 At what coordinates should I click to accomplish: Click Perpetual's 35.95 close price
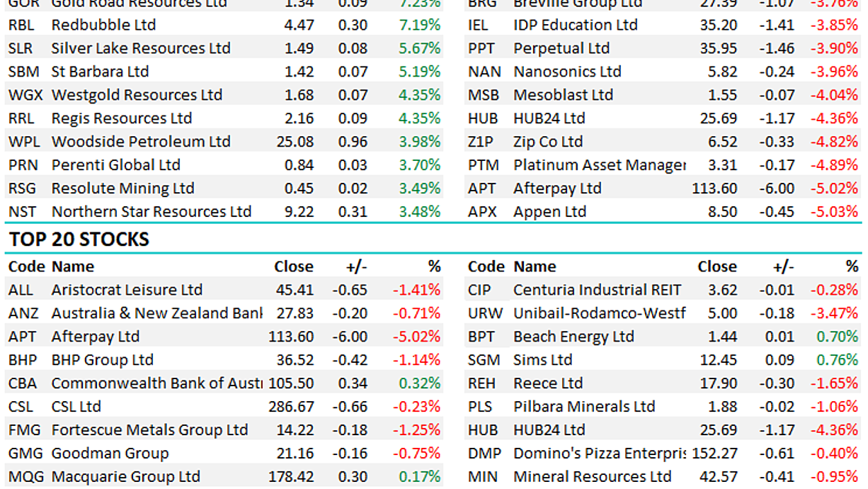[718, 48]
